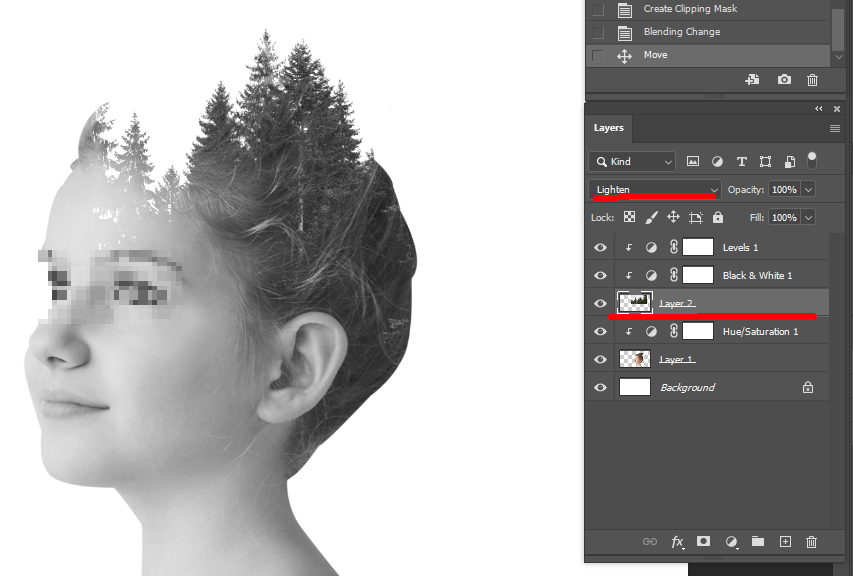Hide the Hue/Saturation 1 layer

(x=600, y=331)
